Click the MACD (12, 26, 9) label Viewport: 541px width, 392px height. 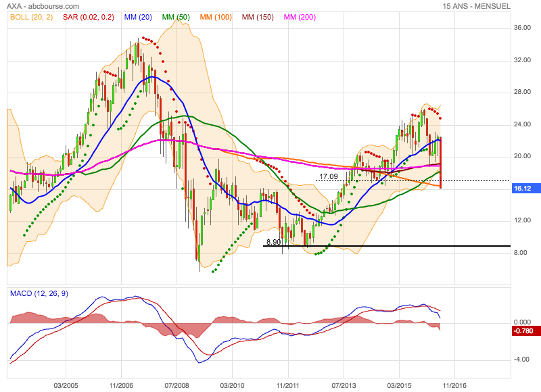coord(39,293)
